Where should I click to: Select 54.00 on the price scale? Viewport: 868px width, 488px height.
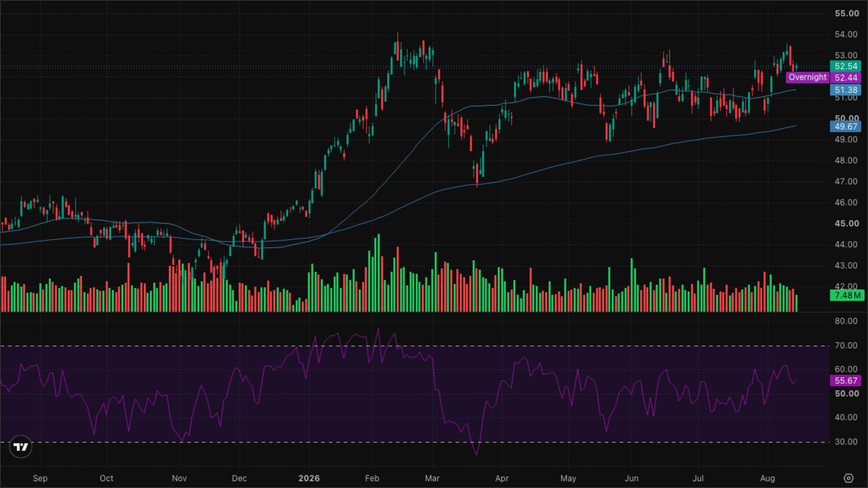846,34
